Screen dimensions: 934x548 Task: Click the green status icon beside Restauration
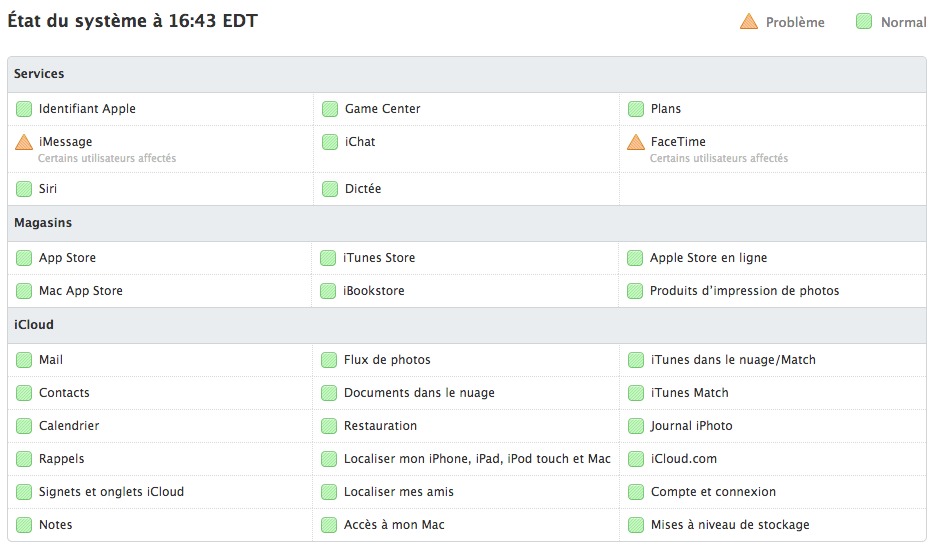(x=329, y=426)
